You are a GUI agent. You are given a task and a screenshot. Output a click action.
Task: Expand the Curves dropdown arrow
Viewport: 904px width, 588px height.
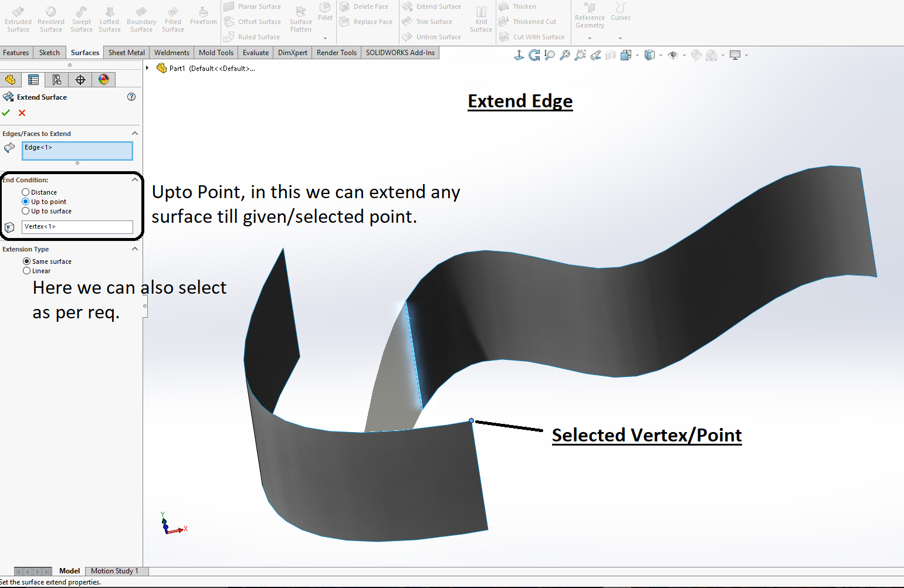pyautogui.click(x=620, y=39)
